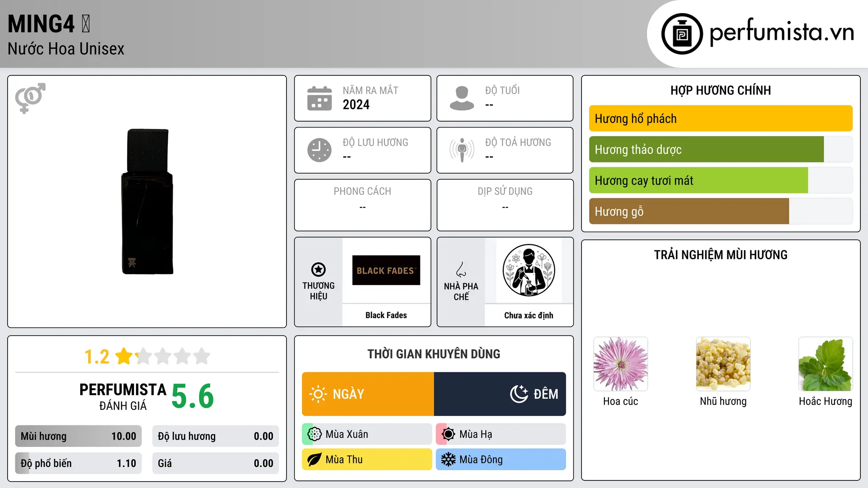
Task: Select the Hoắc Hương note image
Action: (x=826, y=364)
